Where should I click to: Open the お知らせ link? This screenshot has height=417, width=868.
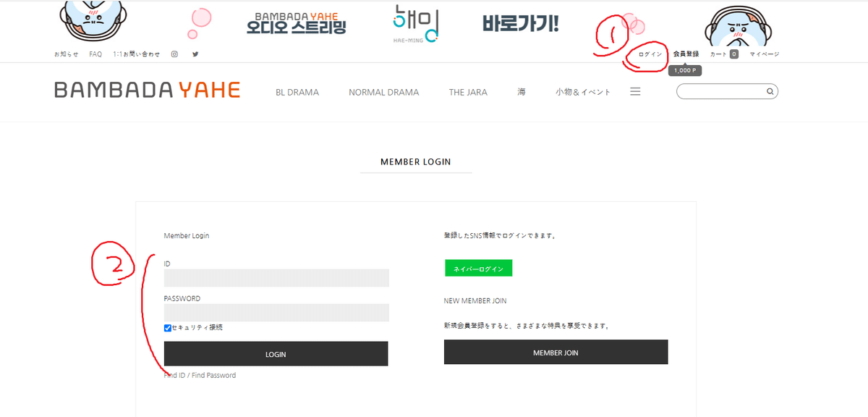pyautogui.click(x=67, y=54)
